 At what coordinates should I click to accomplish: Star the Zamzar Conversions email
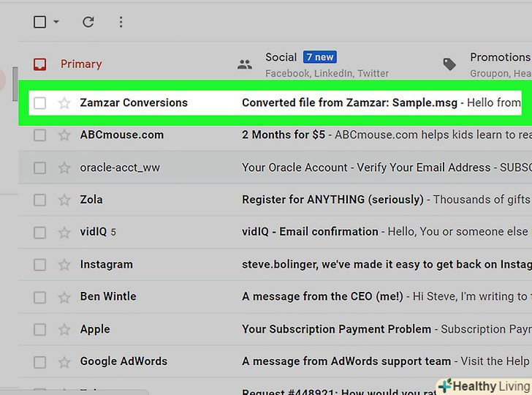click(x=64, y=103)
